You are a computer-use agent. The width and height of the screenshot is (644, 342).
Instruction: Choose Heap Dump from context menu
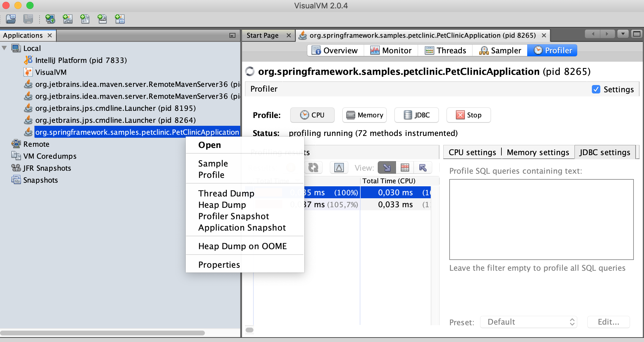(222, 205)
